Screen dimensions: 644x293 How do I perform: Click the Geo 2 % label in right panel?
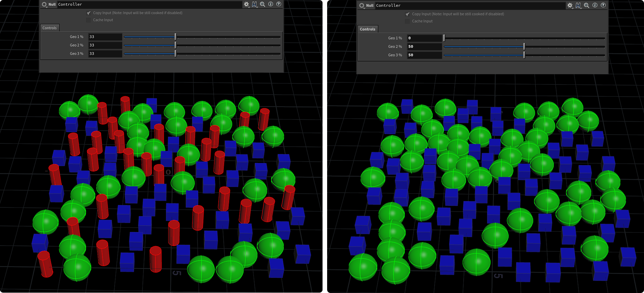point(395,47)
